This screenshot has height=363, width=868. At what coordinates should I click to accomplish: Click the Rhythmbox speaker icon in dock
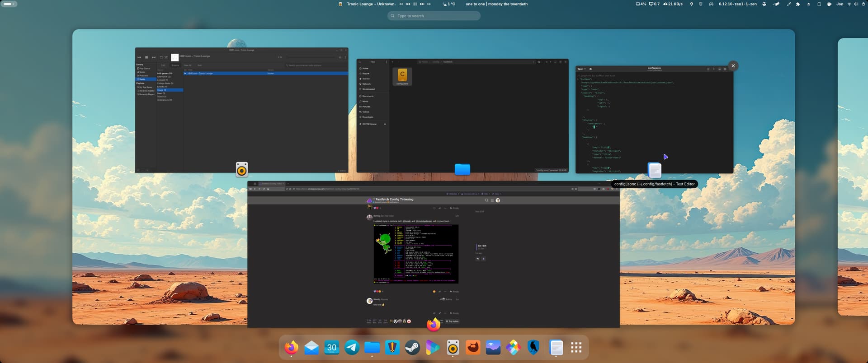coord(453,348)
